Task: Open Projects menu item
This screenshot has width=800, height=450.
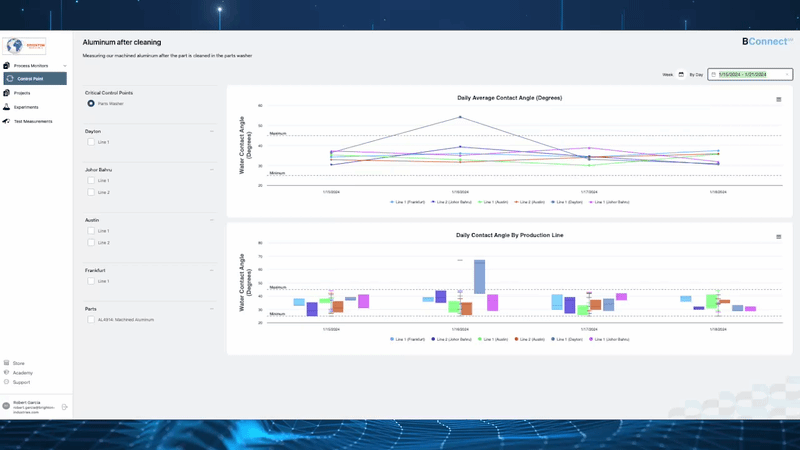Action: pos(22,93)
